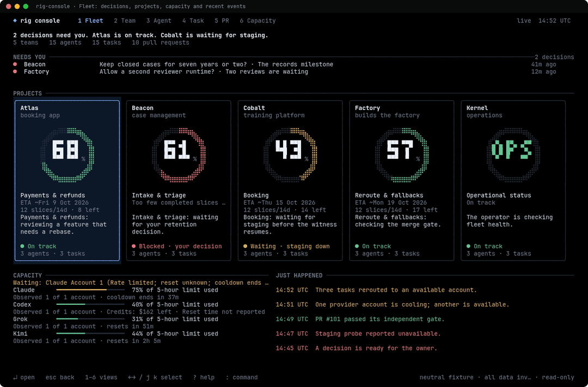588x387 pixels.
Task: Click the rig console diamond logo
Action: point(15,21)
